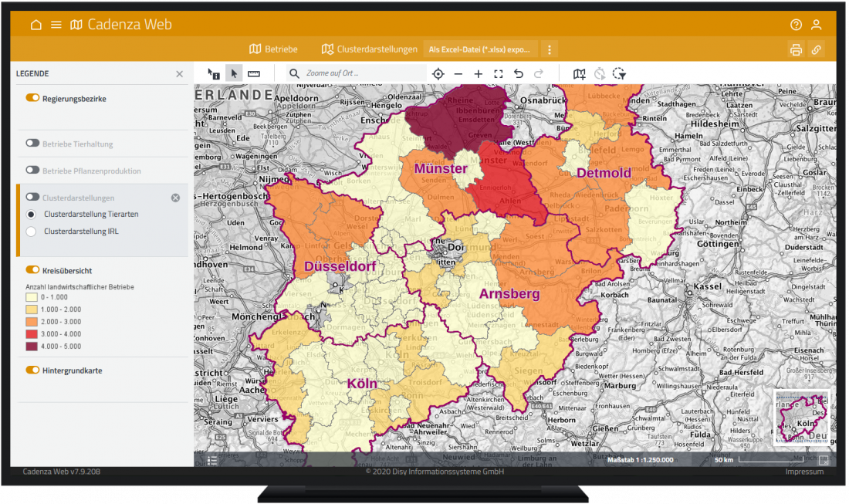Viewport: 849px width, 504px height.
Task: Turn off the Hintergrundkarte layer
Action: click(32, 370)
